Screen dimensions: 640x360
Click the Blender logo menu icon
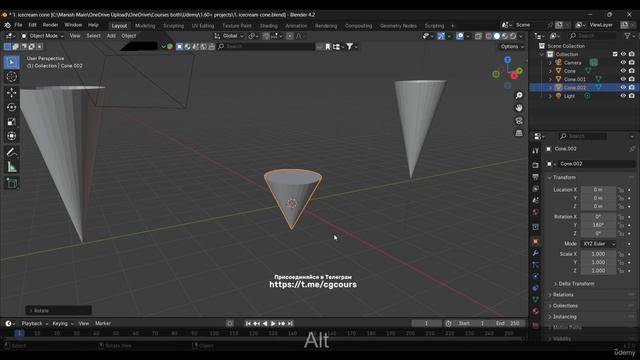pyautogui.click(x=7, y=25)
